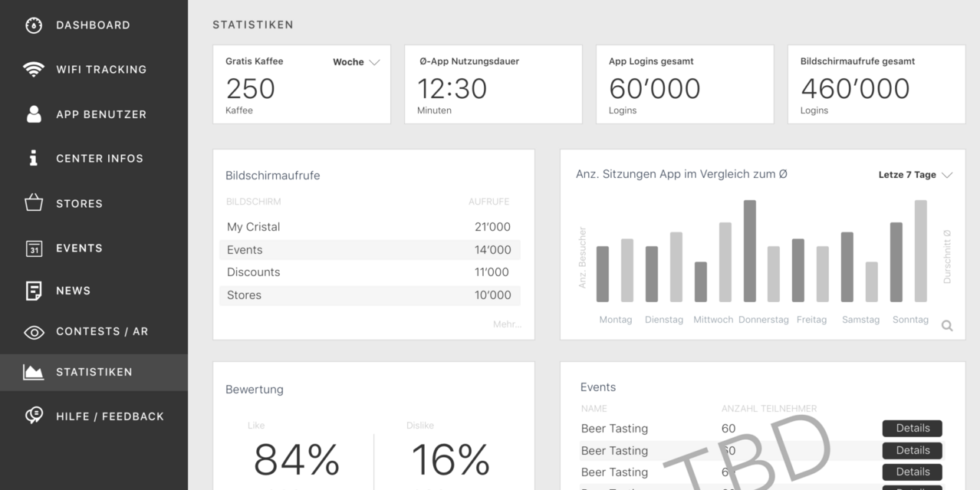Open the Dashboard menu item
This screenshot has height=490, width=980.
coord(93,25)
